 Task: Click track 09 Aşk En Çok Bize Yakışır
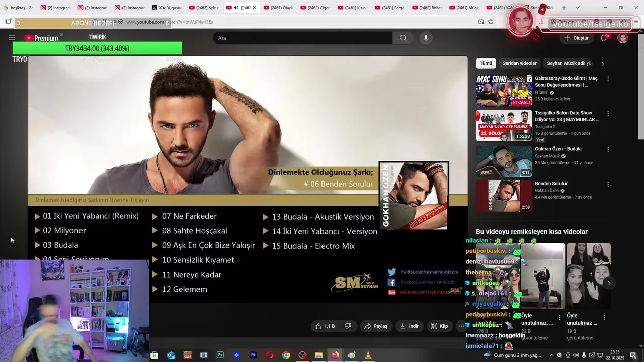pos(203,245)
